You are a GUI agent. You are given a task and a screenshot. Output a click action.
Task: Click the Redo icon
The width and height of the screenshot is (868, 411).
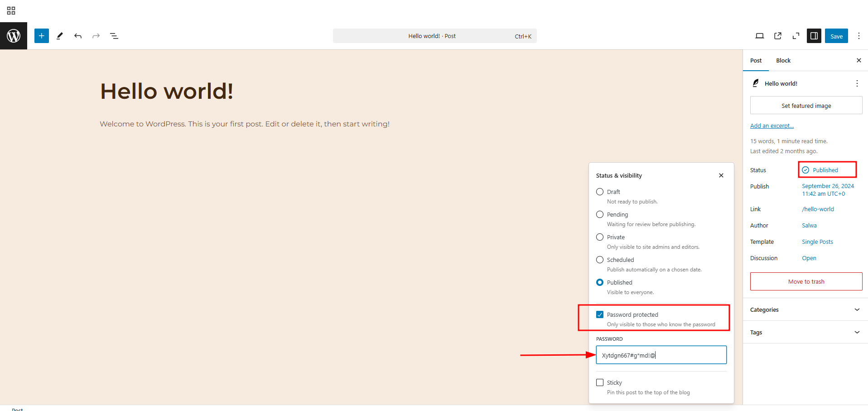(96, 36)
